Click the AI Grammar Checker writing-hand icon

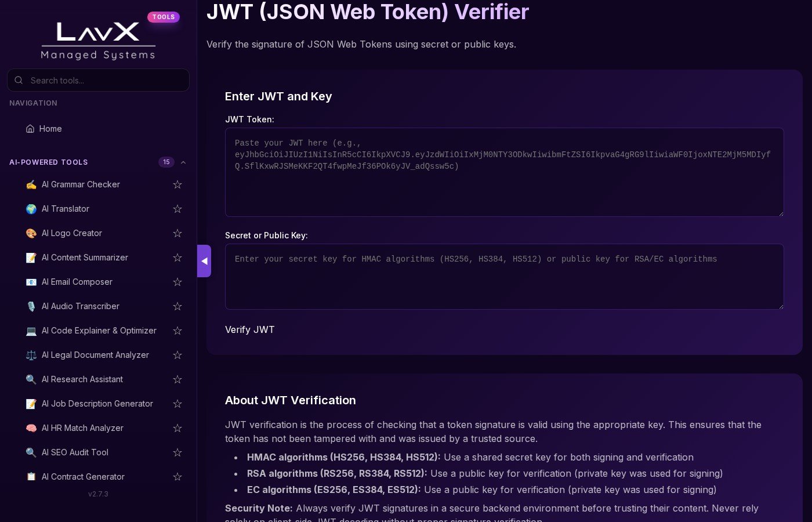(x=31, y=184)
